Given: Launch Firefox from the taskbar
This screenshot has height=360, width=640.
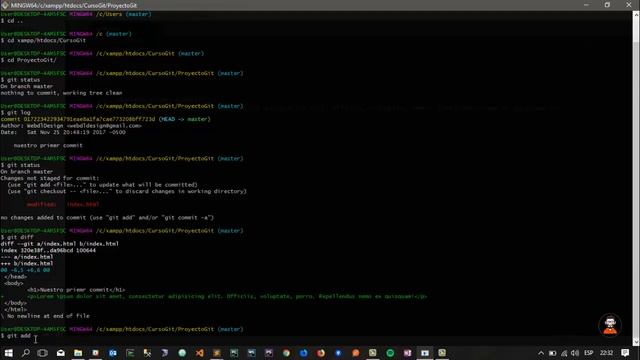Looking at the screenshot, I should click(321, 353).
